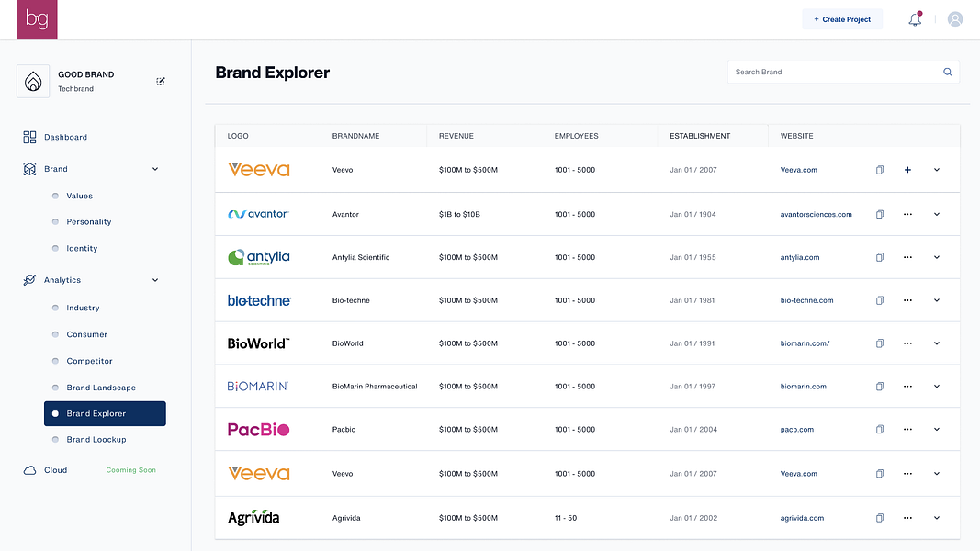This screenshot has width=980, height=551.
Task: Expand the Agrivida row
Action: coord(936,518)
